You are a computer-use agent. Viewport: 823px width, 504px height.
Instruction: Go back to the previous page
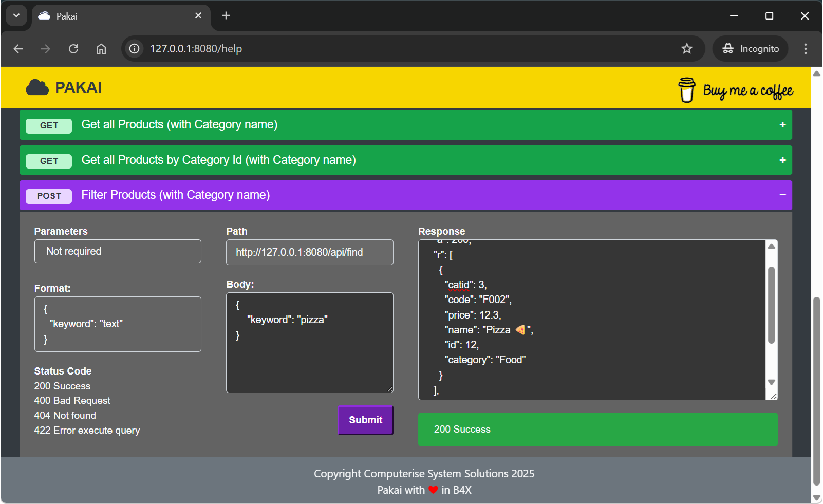pos(18,49)
